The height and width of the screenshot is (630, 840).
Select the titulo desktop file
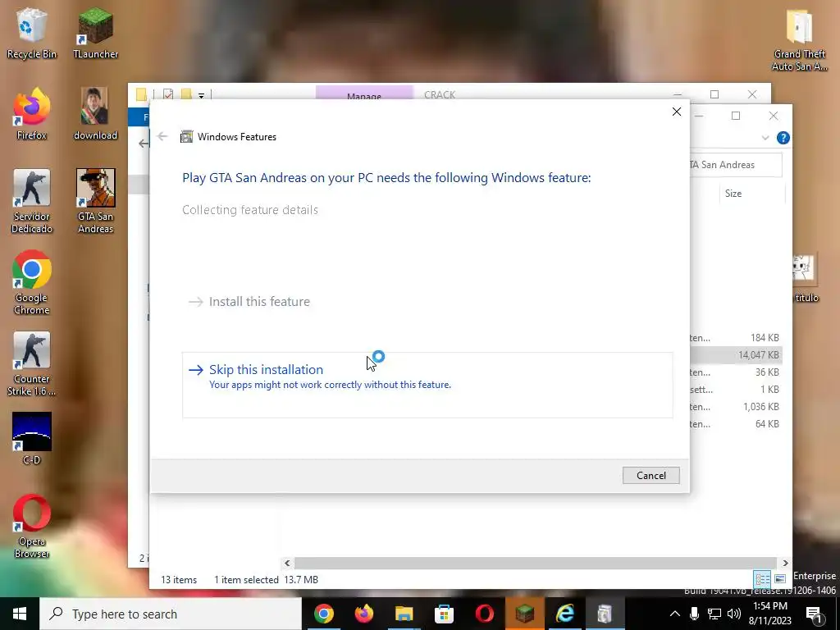806,279
